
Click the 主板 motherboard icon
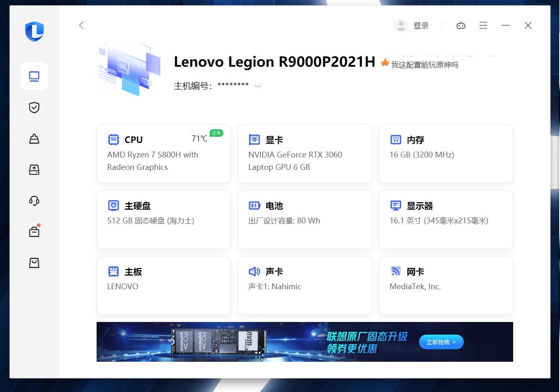point(114,271)
